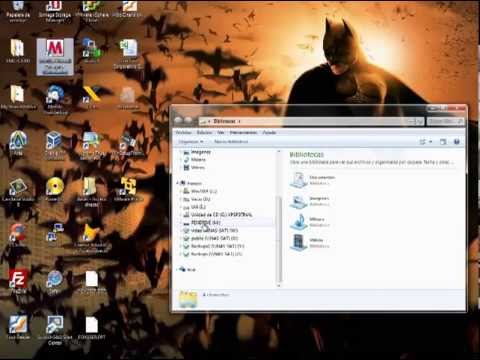Click the Explorer forward arrow button
The width and height of the screenshot is (480, 360).
pyautogui.click(x=189, y=121)
